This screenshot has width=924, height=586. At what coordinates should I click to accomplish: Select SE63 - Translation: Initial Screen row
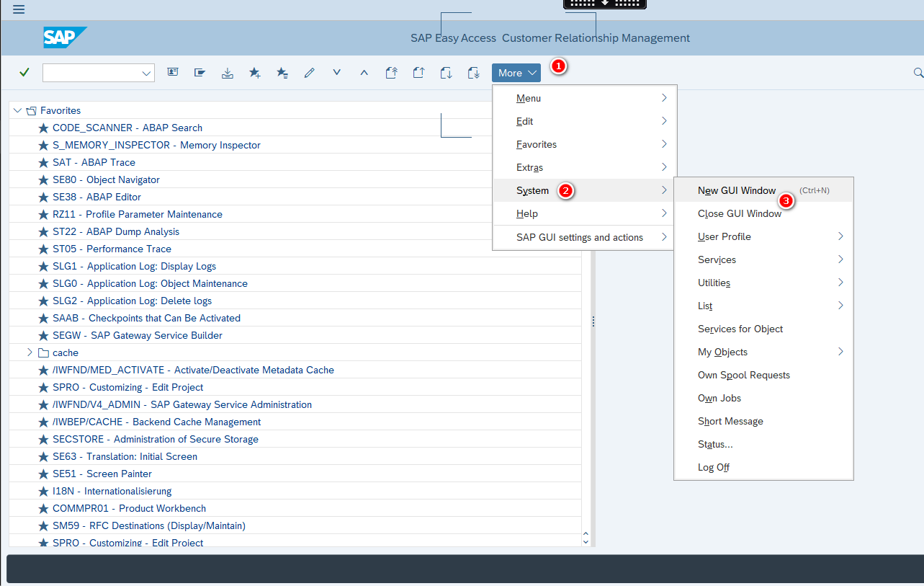(x=295, y=456)
